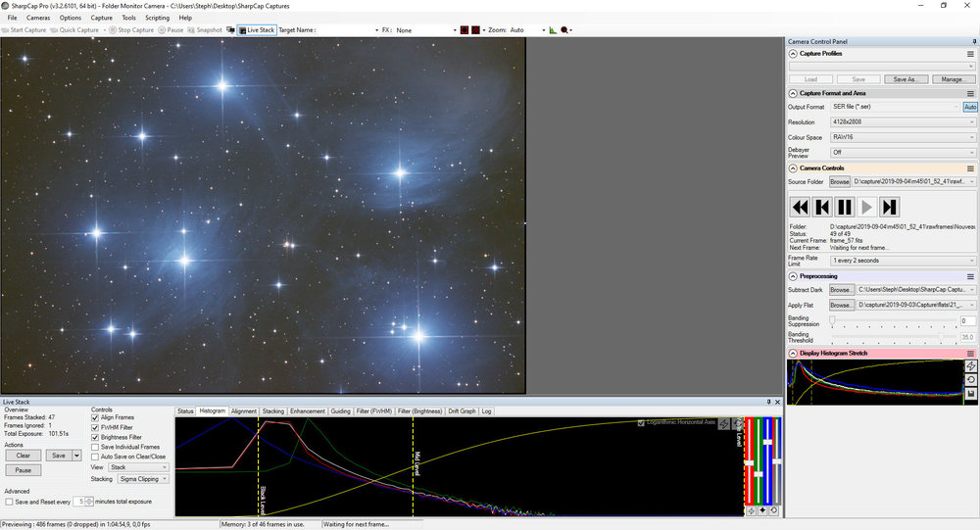Click save icon beside Display Histogram Stretch
This screenshot has height=530, width=980.
tap(970, 394)
